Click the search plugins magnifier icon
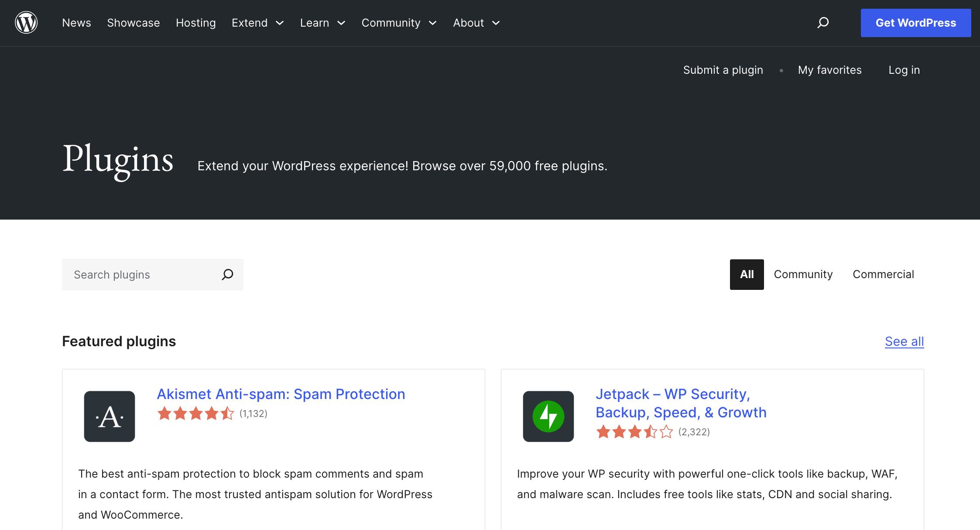The height and width of the screenshot is (530, 980). point(228,275)
